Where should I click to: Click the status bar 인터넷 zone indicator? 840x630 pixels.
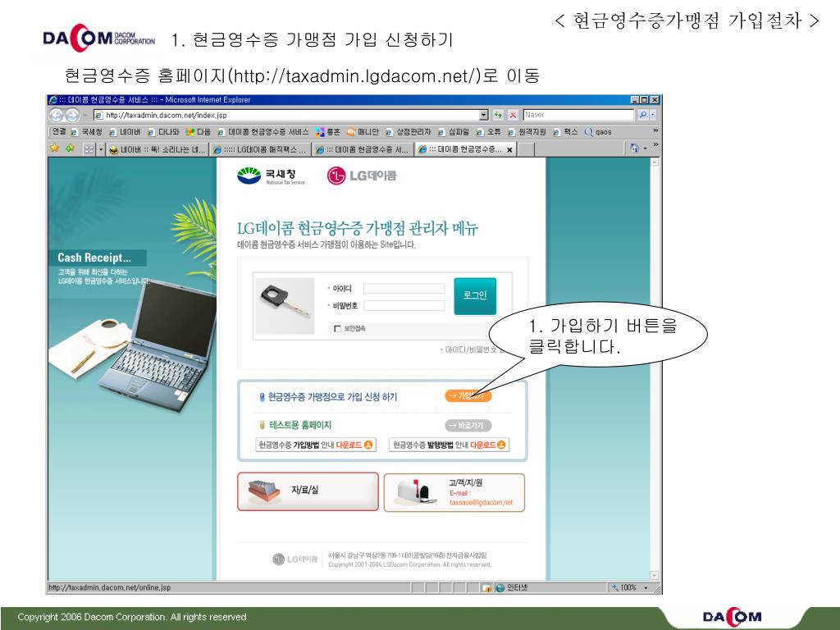point(512,587)
